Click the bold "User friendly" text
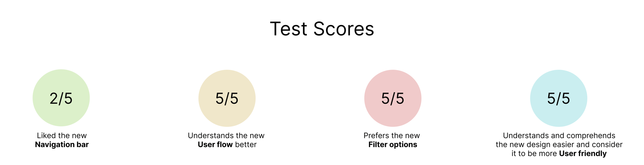The width and height of the screenshot is (644, 165). pyautogui.click(x=583, y=153)
